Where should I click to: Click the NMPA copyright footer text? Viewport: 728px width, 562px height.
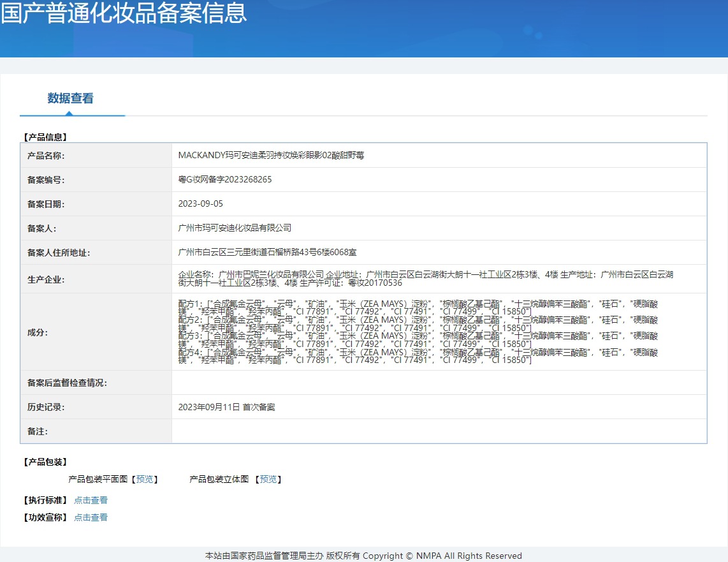pyautogui.click(x=363, y=556)
